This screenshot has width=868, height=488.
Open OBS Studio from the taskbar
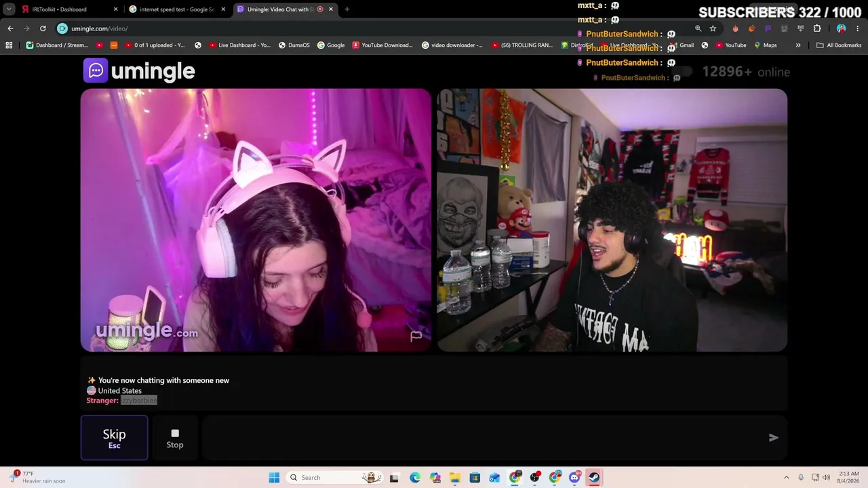coord(535,478)
